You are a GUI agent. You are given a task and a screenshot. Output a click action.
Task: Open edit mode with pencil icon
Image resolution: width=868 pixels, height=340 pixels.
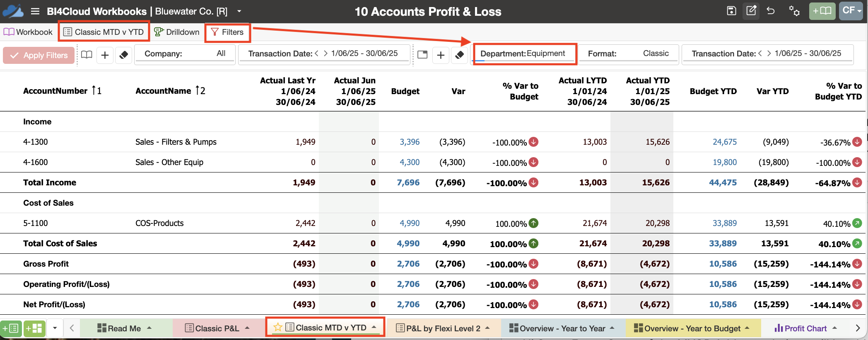click(x=751, y=10)
